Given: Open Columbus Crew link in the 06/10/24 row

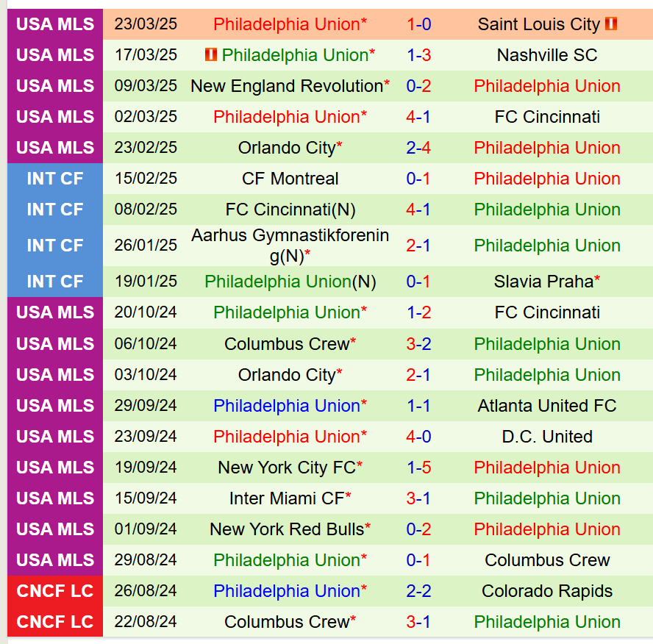Looking at the screenshot, I should click(x=286, y=344).
